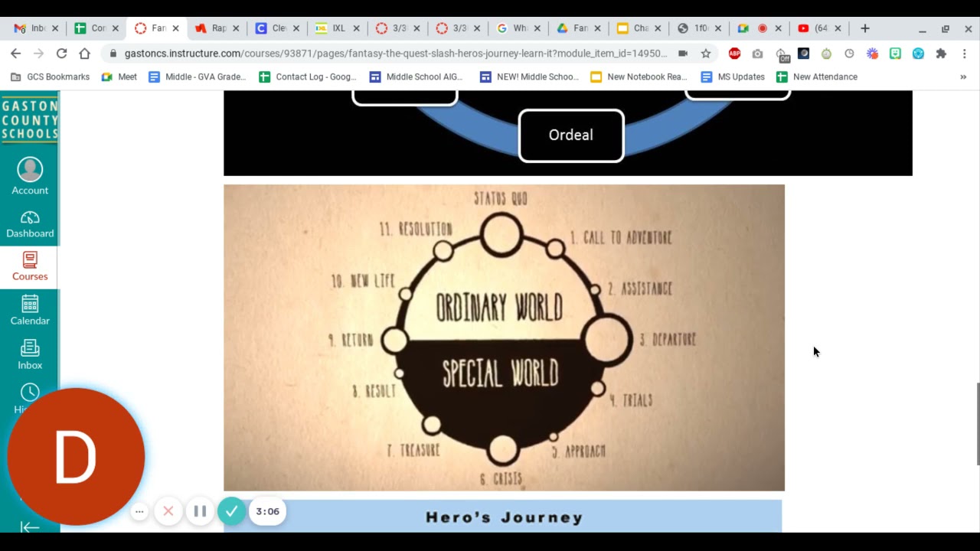Open the Middle - GVA Grade bookmark
980x551 pixels.
click(x=197, y=77)
